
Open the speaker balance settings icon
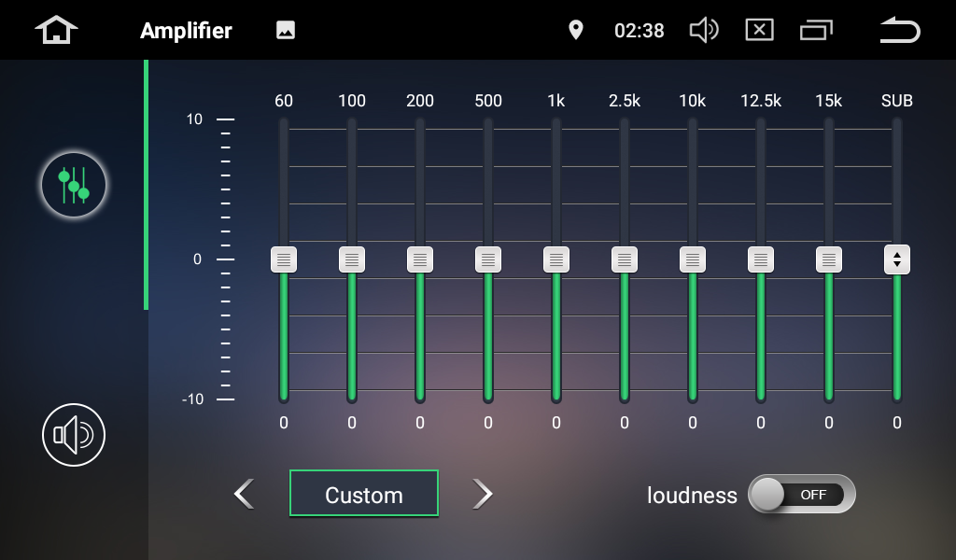[73, 435]
